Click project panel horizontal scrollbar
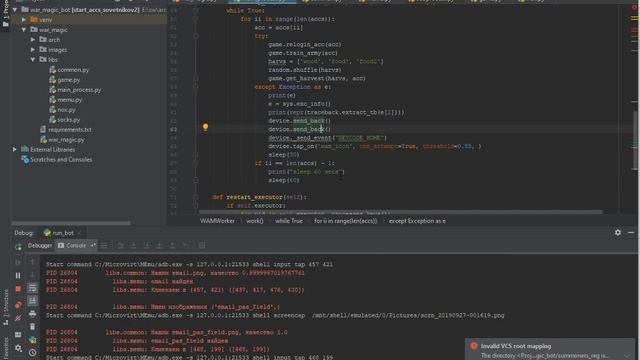Image resolution: width=640 pixels, height=360 pixels. click(x=71, y=223)
